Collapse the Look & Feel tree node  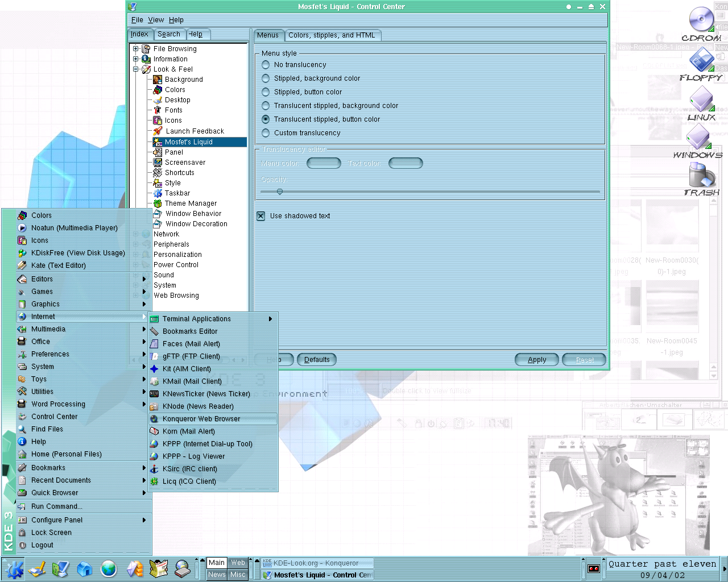pyautogui.click(x=136, y=69)
